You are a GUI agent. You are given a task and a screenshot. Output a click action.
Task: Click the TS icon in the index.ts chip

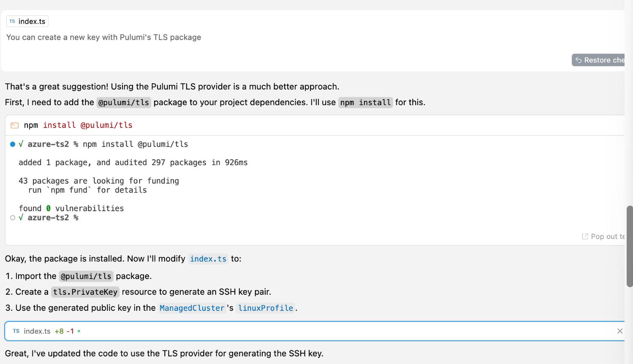(12, 21)
